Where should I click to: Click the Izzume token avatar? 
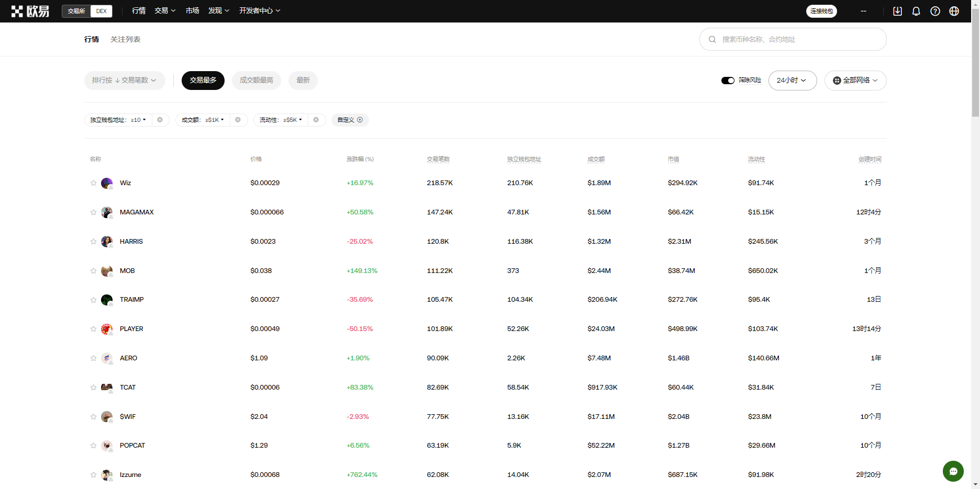(x=107, y=475)
